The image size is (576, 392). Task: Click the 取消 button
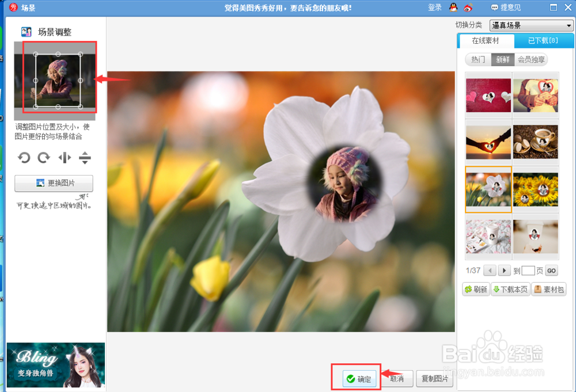(x=397, y=379)
